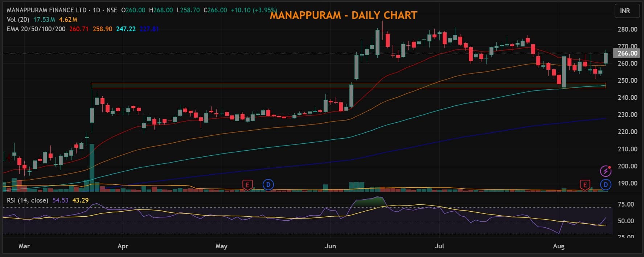Image resolution: width=644 pixels, height=257 pixels.
Task: Select the RSI (14, close) indicator legend
Action: click(27, 200)
